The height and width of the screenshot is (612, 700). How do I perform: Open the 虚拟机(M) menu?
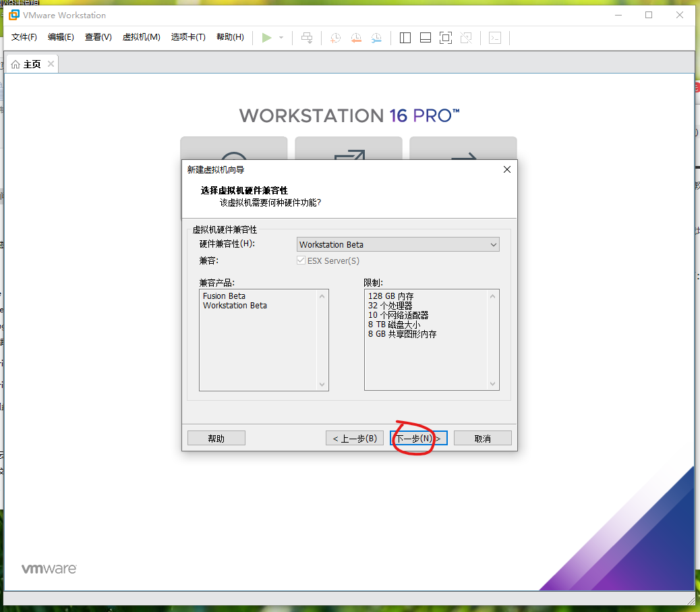click(x=141, y=37)
